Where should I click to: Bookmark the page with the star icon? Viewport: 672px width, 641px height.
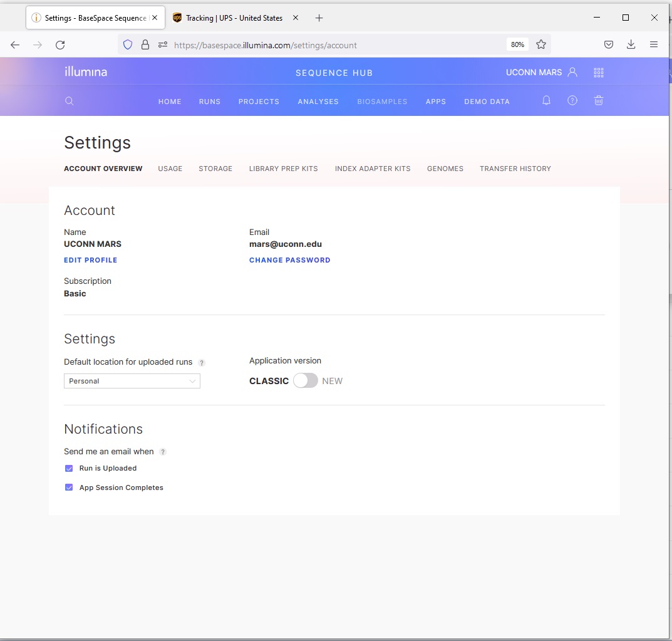coord(540,44)
